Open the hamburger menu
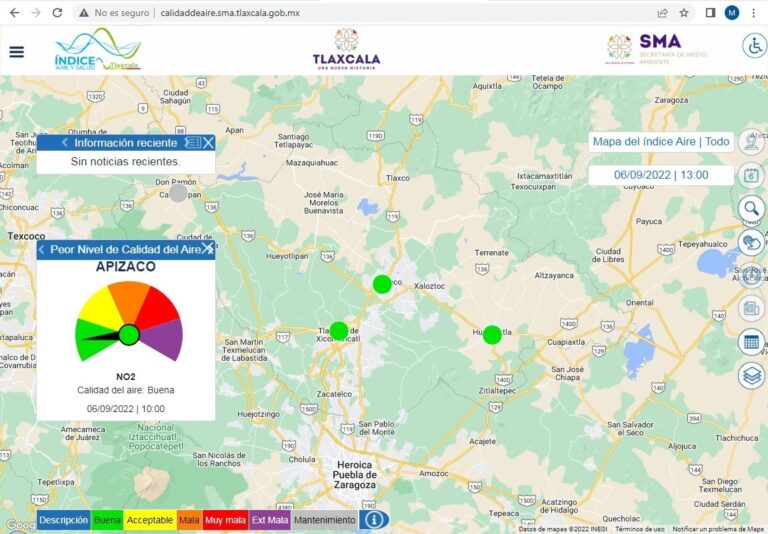Image resolution: width=768 pixels, height=534 pixels. pos(17,52)
